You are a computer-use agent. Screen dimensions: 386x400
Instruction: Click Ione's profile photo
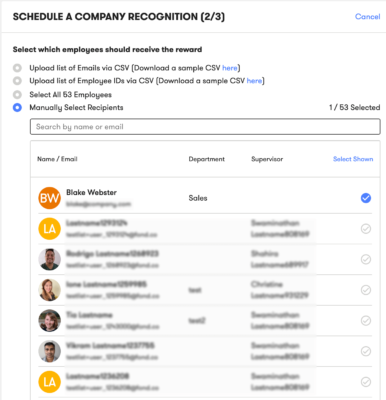click(49, 290)
